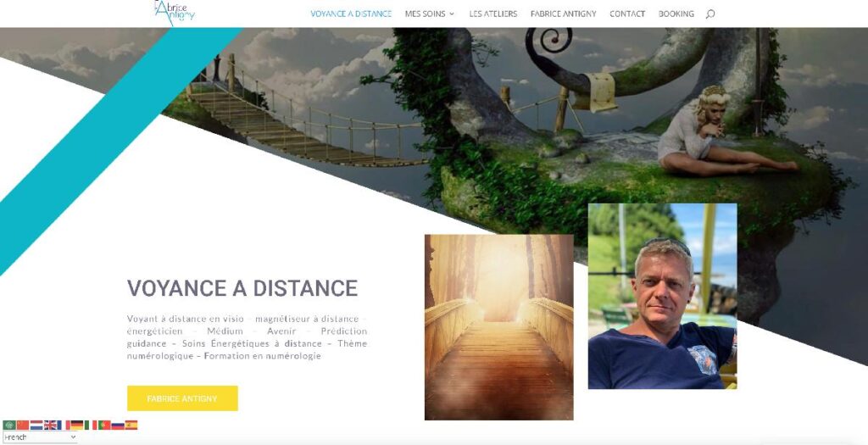
Task: Select the Chinese language flag
Action: 23,425
